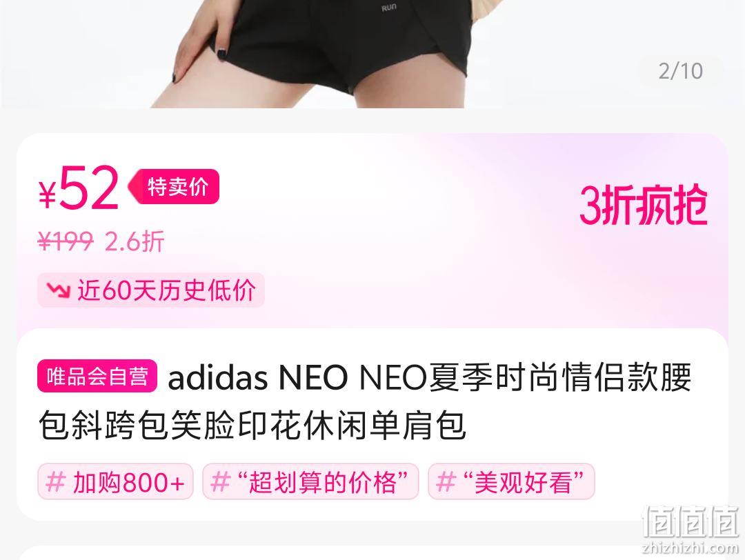Tap the 唯品会自营 badge

point(97,376)
